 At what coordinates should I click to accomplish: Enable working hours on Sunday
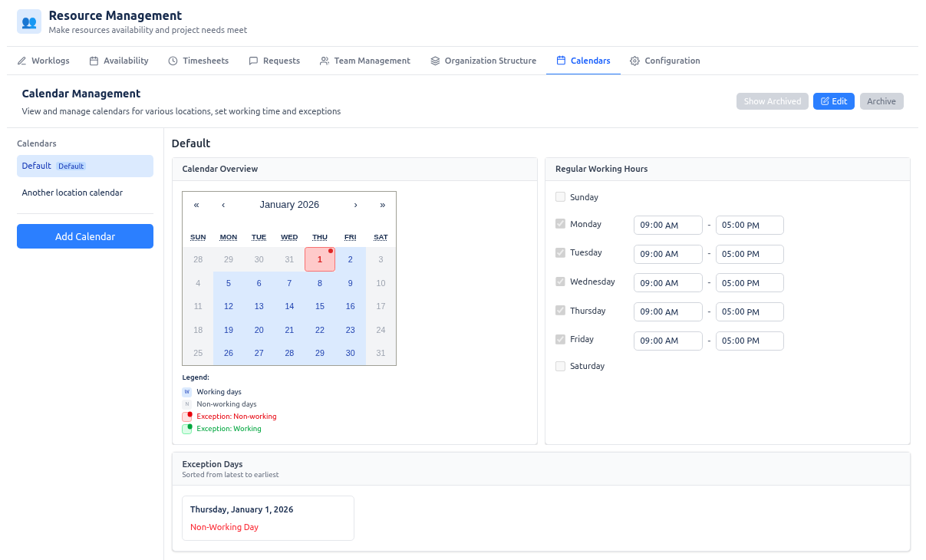[x=560, y=196]
